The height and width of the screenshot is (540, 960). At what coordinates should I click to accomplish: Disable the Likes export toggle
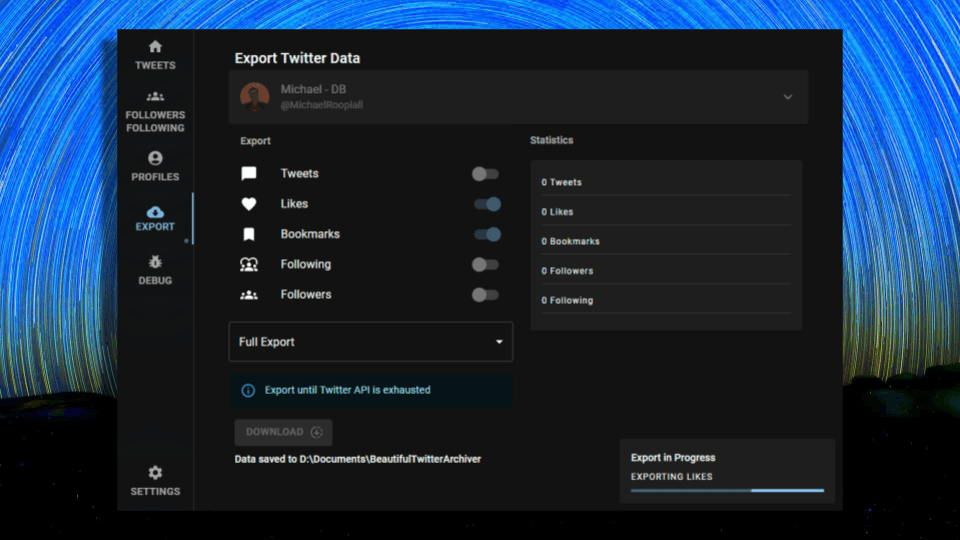click(487, 204)
